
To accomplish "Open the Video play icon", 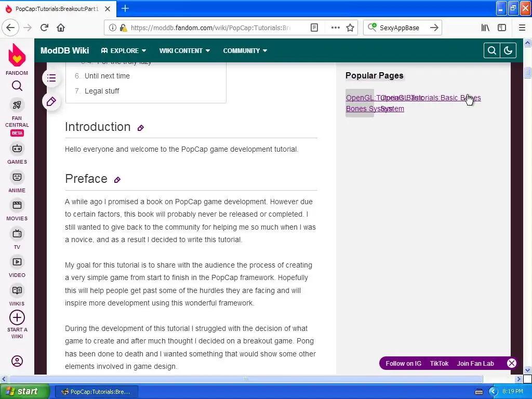I will click(x=17, y=262).
